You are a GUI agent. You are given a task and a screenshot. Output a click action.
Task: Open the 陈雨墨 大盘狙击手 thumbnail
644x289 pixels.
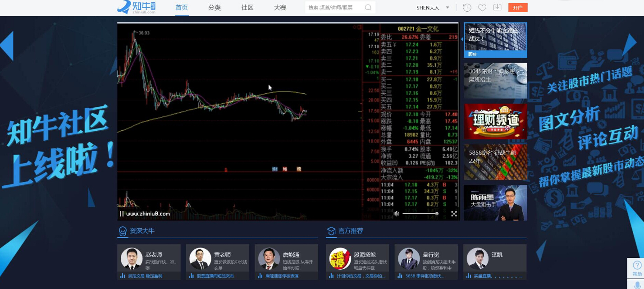coord(495,202)
